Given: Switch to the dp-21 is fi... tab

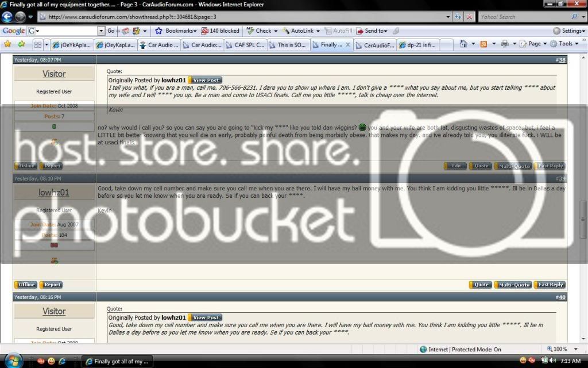Looking at the screenshot, I should pos(418,45).
